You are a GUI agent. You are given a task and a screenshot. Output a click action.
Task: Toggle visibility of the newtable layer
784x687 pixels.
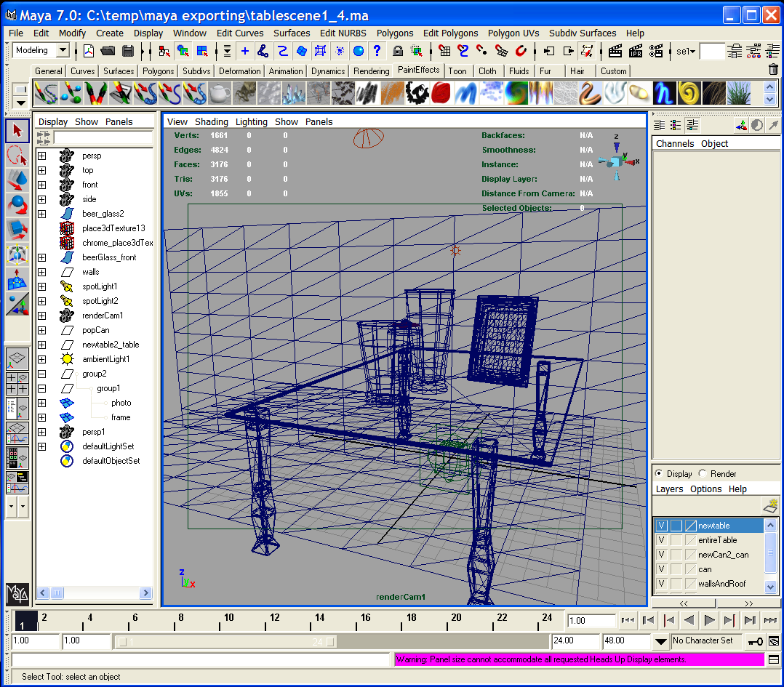(662, 526)
